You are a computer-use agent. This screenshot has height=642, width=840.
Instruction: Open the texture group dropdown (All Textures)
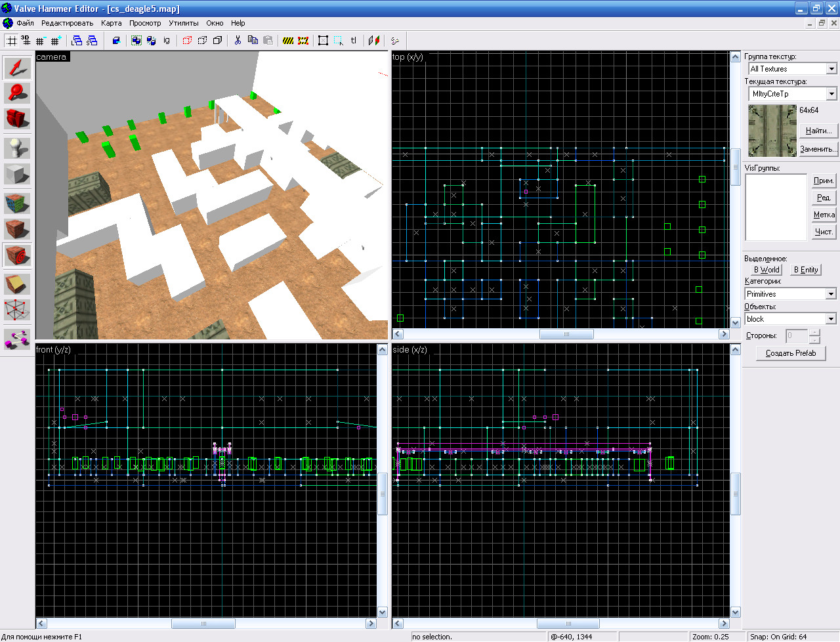(x=831, y=69)
